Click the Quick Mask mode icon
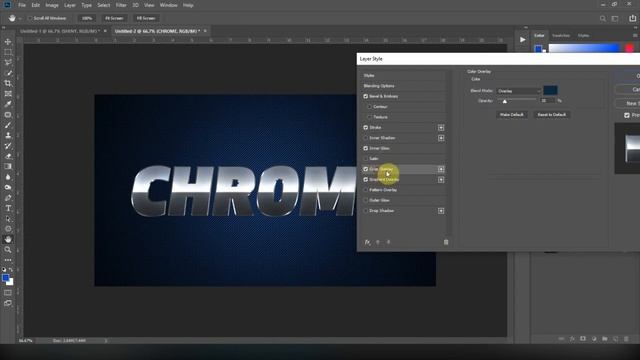This screenshot has height=360, width=640. [x=8, y=293]
